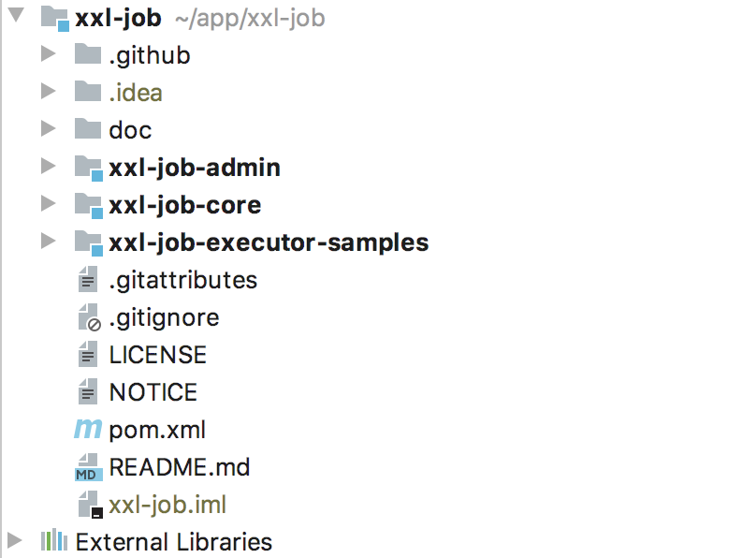Expand the External Libraries node arrow
This screenshot has width=756, height=558.
pyautogui.click(x=14, y=540)
